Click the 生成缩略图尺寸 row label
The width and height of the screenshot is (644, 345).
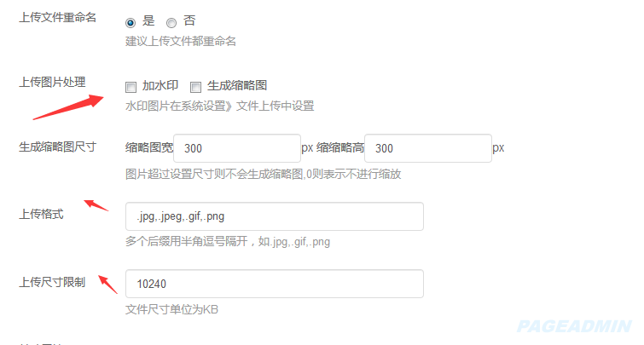tap(57, 147)
